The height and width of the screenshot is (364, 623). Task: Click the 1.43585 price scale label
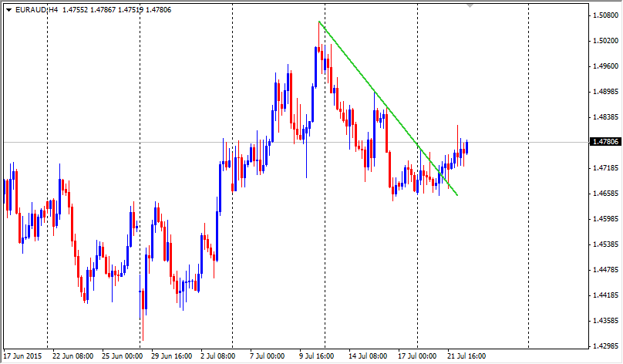point(605,321)
